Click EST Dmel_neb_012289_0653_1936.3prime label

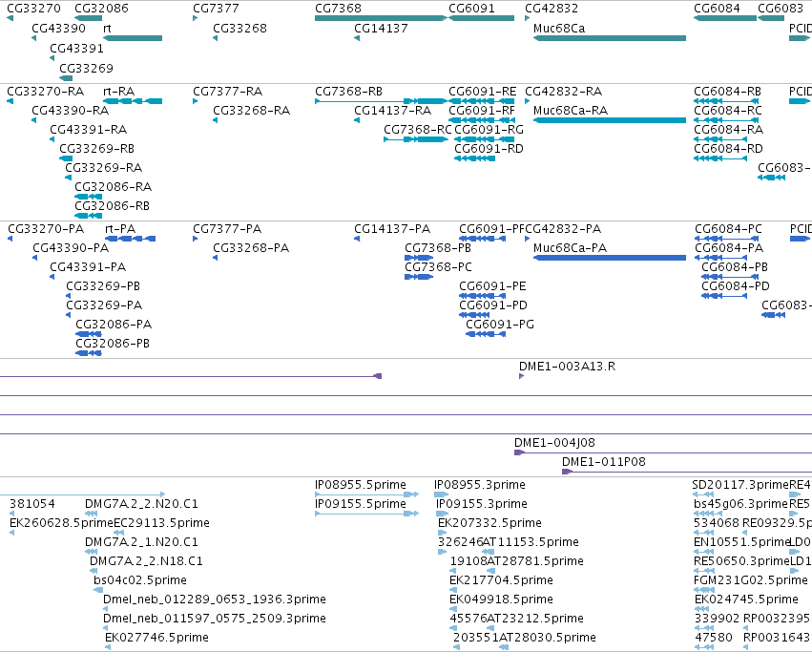[215, 599]
